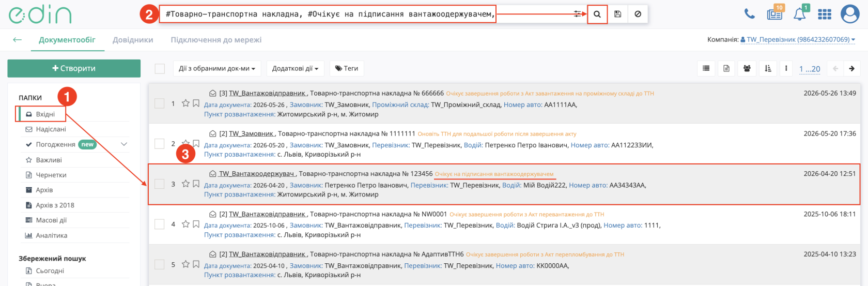The width and height of the screenshot is (868, 286).
Task: Select checkbox for document № 123456
Action: [x=160, y=184]
